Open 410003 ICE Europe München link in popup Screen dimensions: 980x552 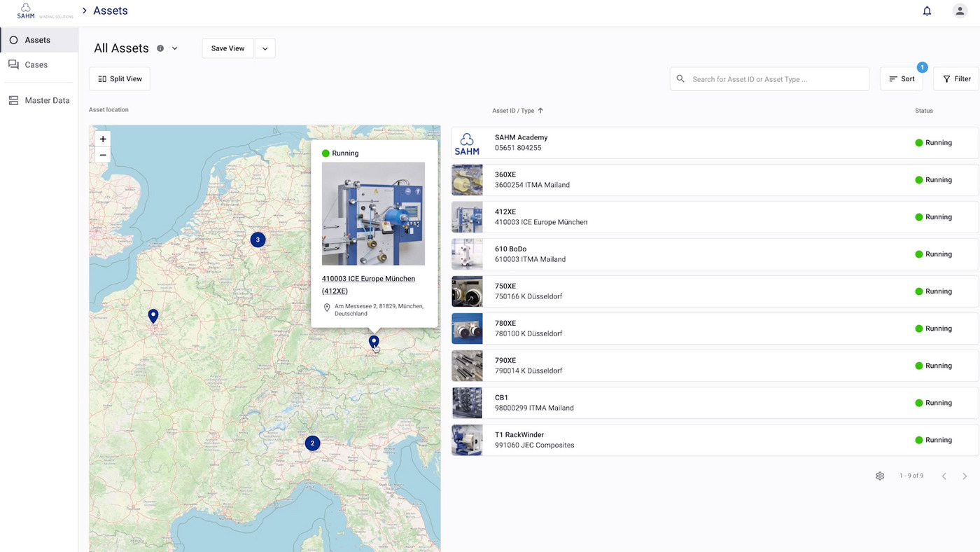pyautogui.click(x=368, y=284)
